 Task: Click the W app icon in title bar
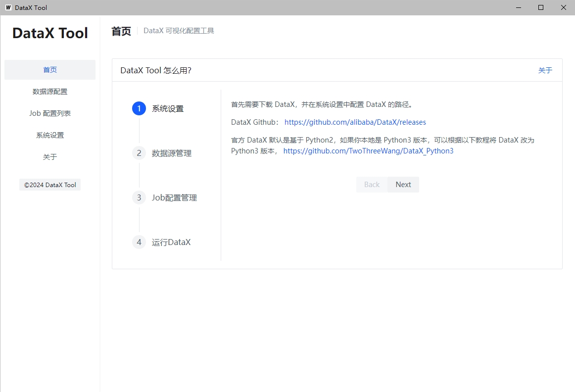coord(8,7)
